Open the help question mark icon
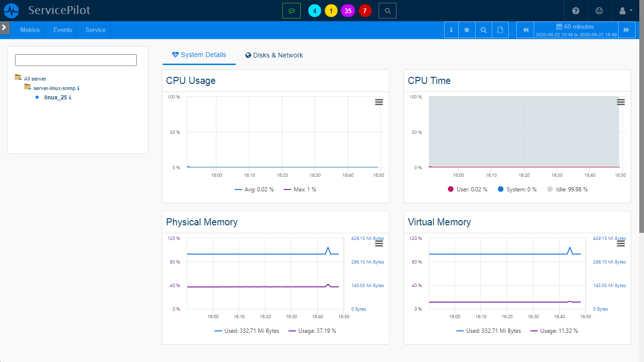 (x=576, y=10)
